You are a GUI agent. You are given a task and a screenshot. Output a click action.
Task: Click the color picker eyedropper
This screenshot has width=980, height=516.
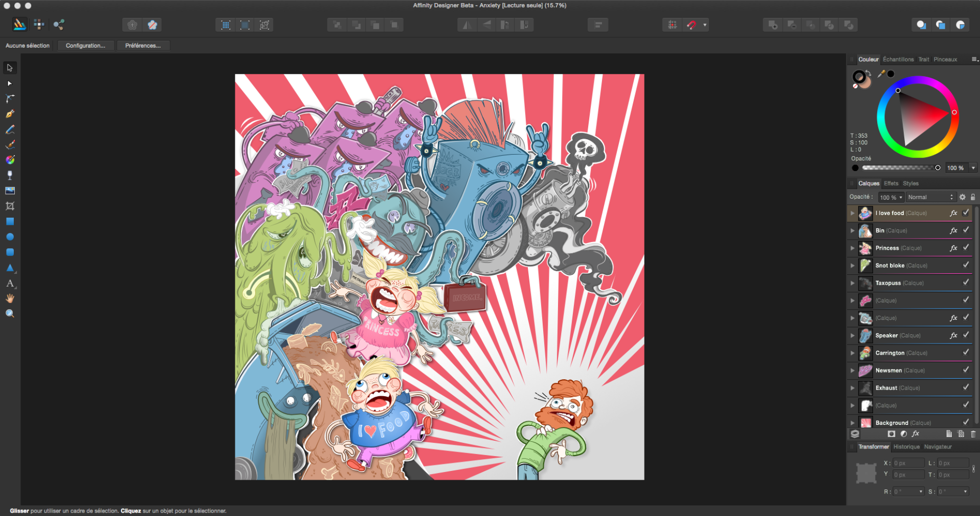click(881, 74)
